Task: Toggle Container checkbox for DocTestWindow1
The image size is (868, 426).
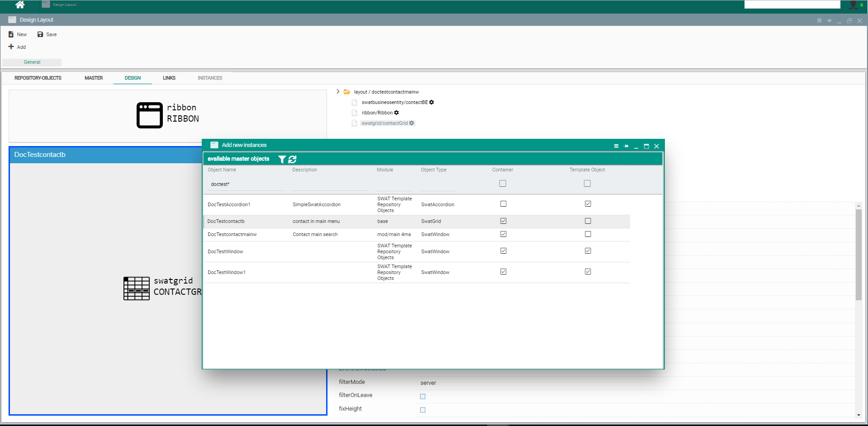Action: (503, 272)
